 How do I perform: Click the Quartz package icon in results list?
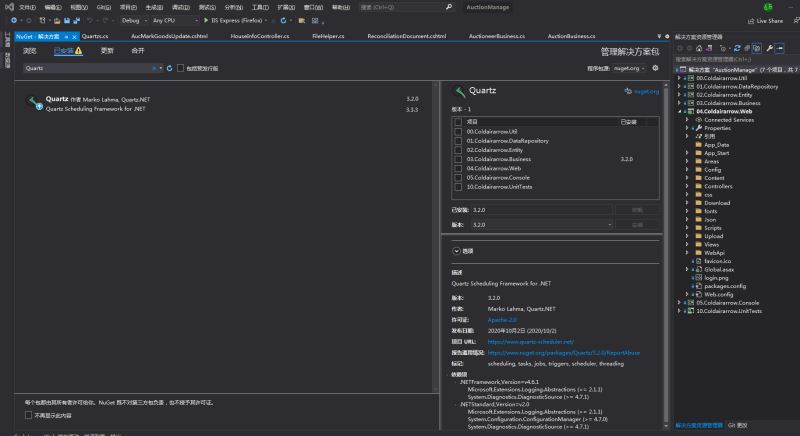pyautogui.click(x=35, y=102)
